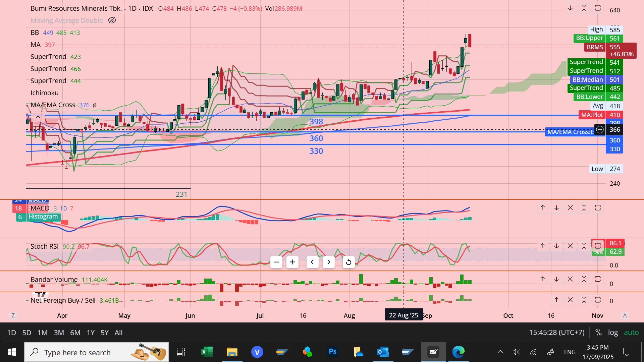The height and width of the screenshot is (362, 644).
Task: Move the Bandar Volume pane down
Action: tap(556, 279)
